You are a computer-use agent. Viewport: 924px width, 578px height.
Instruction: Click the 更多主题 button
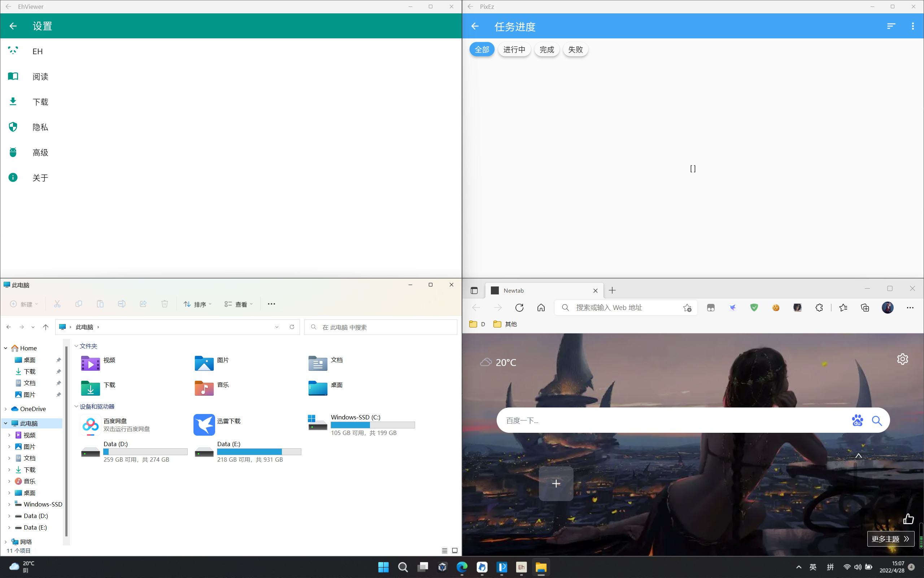click(890, 539)
